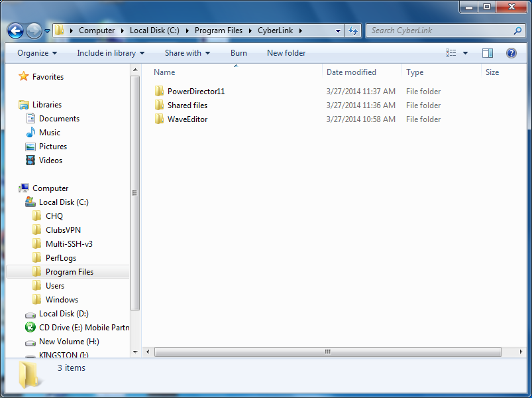
Task: Click date 3/27/2014 11:37 AM cell
Action: 360,92
